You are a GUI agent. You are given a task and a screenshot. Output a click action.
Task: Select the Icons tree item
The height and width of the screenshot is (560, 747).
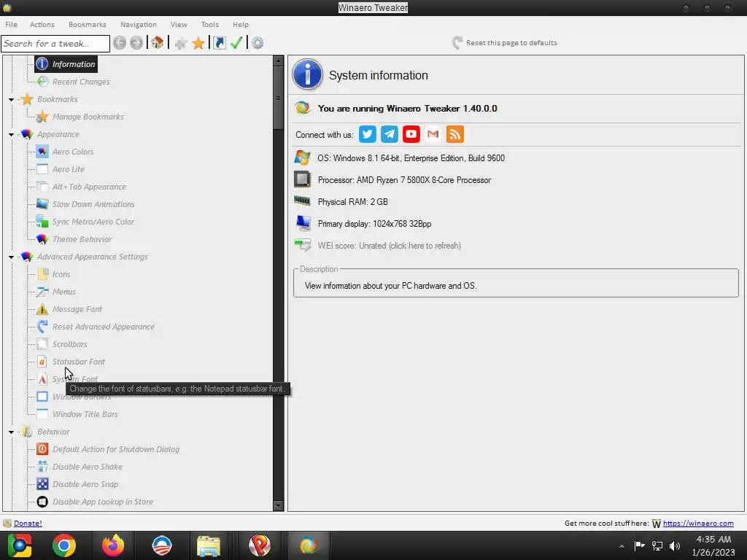[x=61, y=274]
